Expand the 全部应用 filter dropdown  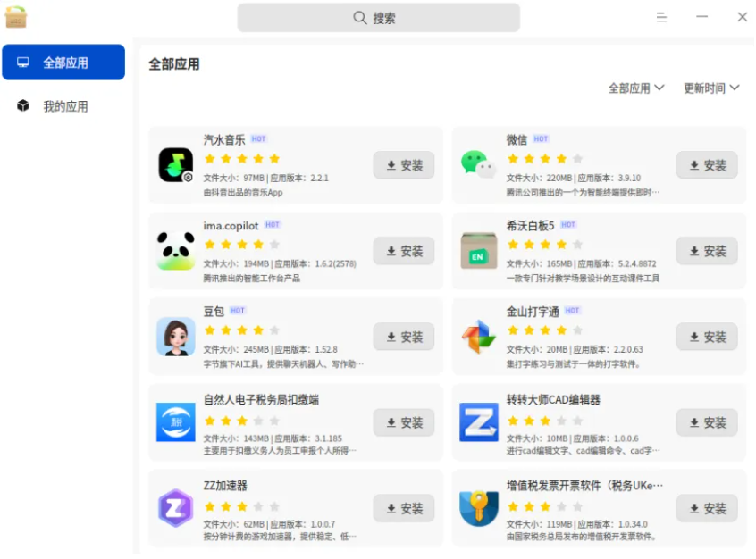636,88
